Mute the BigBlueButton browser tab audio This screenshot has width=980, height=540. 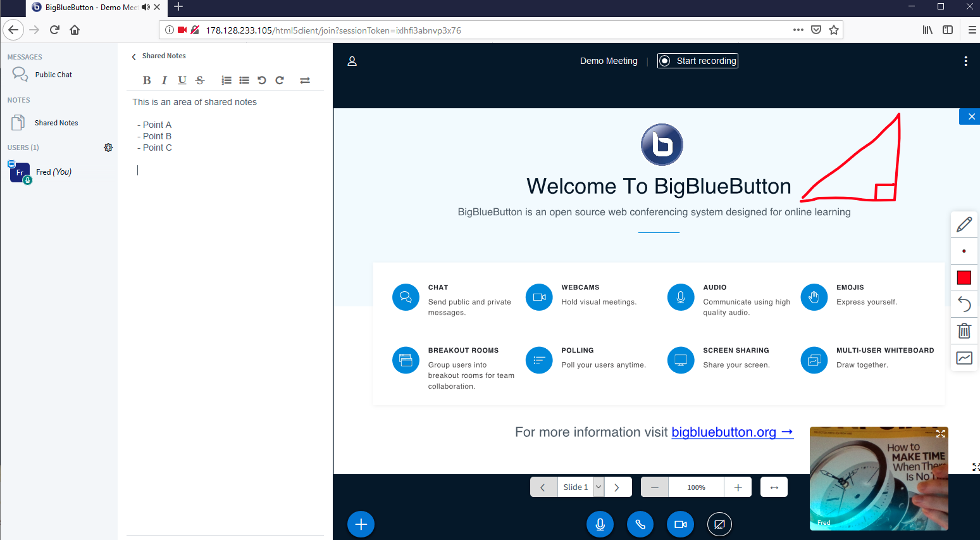tap(146, 7)
